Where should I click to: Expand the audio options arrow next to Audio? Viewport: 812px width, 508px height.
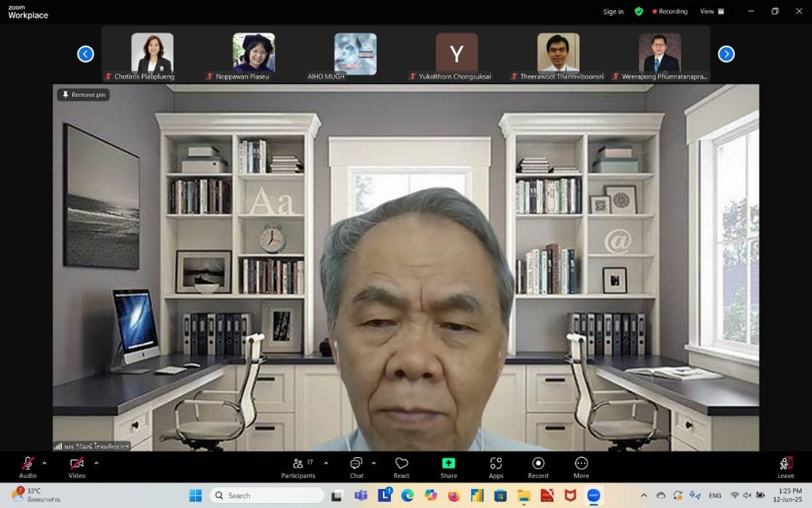pyautogui.click(x=44, y=464)
